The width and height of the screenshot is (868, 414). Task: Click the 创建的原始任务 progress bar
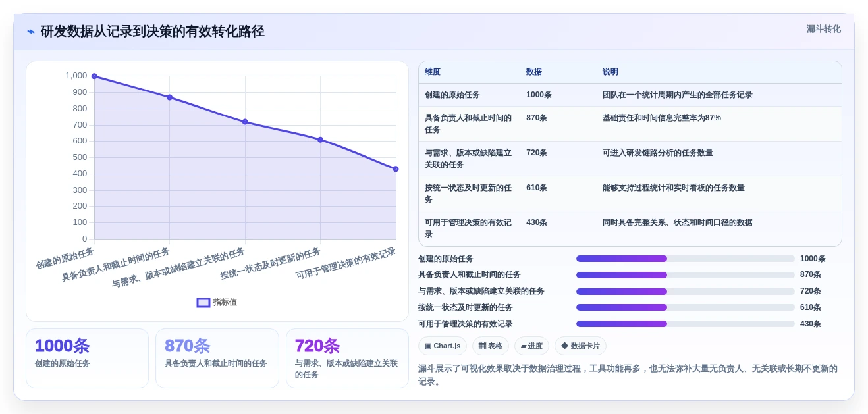tap(686, 259)
